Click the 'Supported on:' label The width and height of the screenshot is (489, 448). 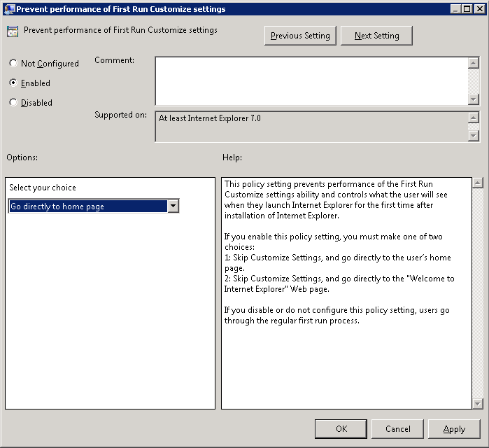(x=121, y=115)
